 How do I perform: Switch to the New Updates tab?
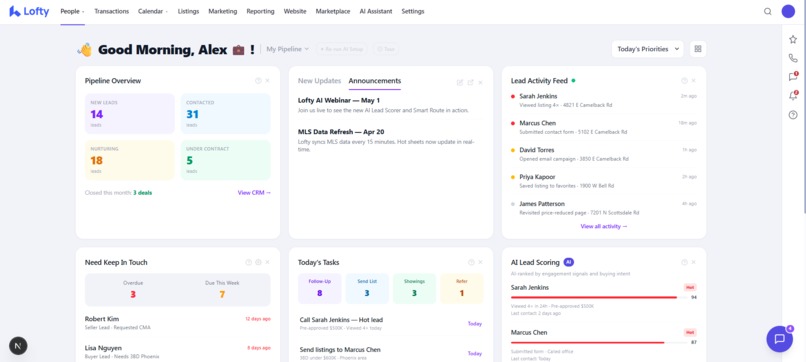point(319,81)
